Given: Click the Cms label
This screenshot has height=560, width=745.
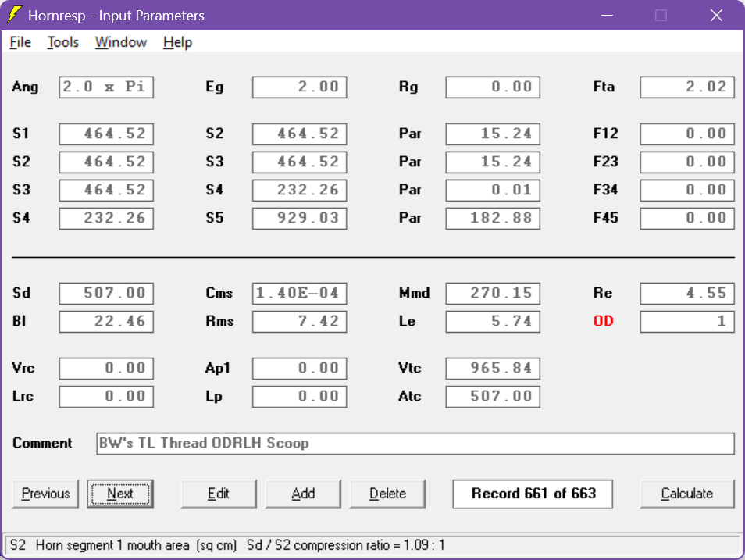Looking at the screenshot, I should (x=219, y=293).
